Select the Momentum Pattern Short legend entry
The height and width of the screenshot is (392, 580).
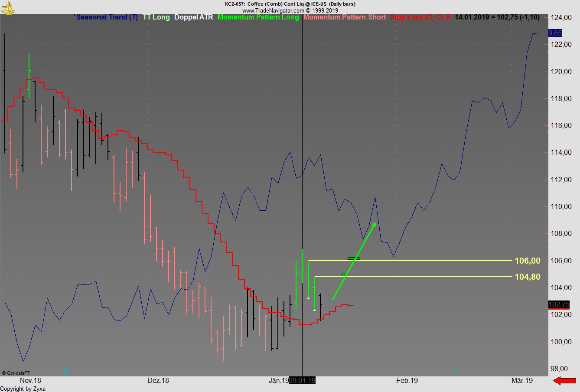(345, 17)
